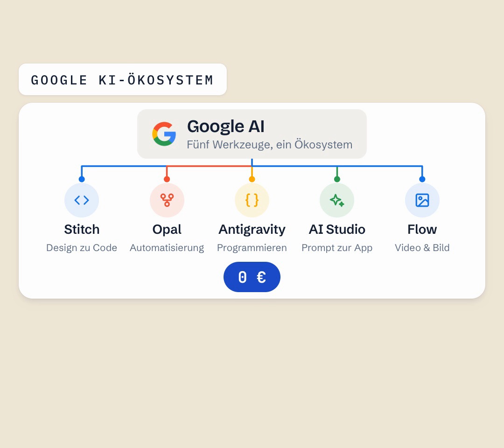Click 'Video & Bild' caption

pyautogui.click(x=422, y=248)
